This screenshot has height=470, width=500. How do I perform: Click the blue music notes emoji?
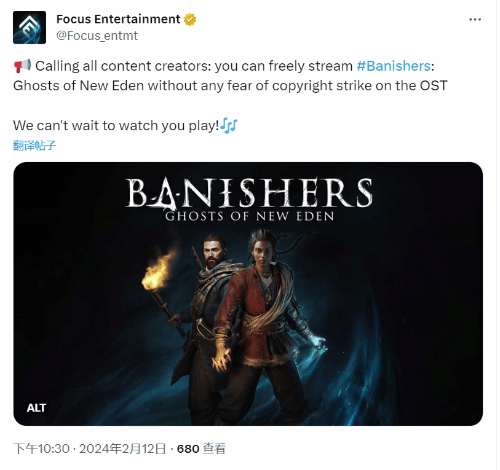point(229,126)
